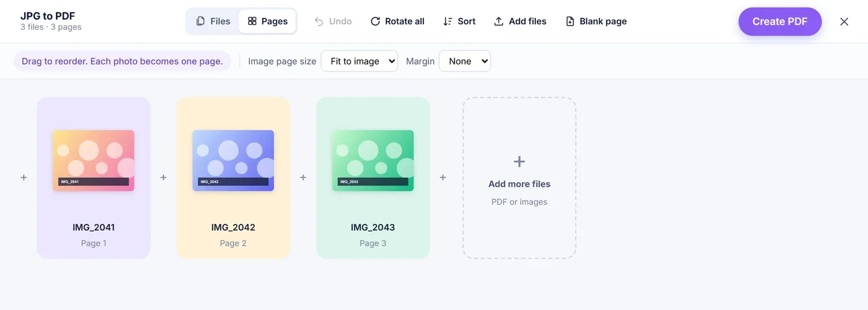Click the Page 1 label

(94, 243)
